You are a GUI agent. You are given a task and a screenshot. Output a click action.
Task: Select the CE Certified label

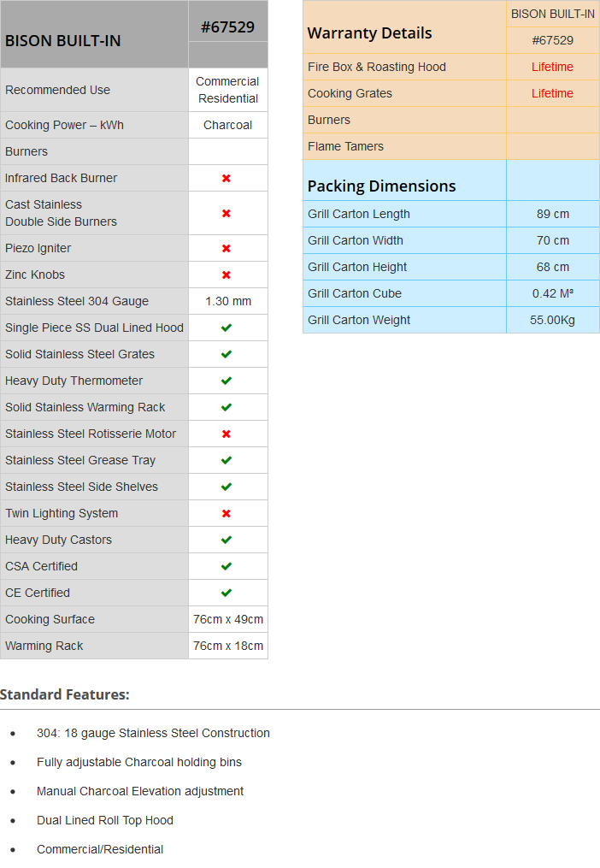37,593
